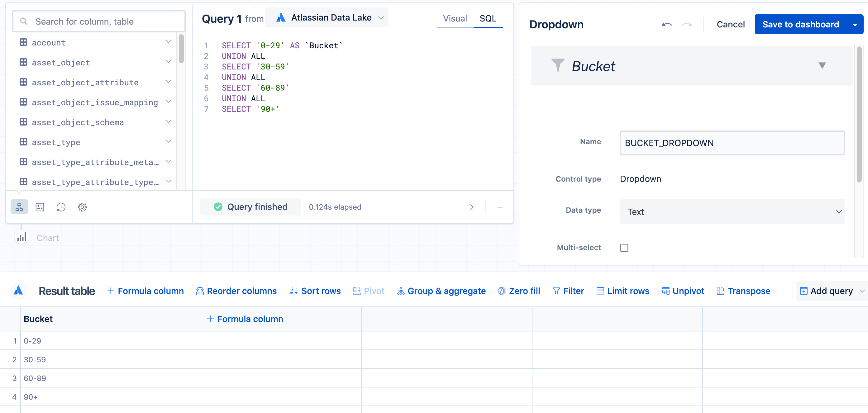The image size is (868, 413).
Task: Open the query history clock icon
Action: click(61, 207)
